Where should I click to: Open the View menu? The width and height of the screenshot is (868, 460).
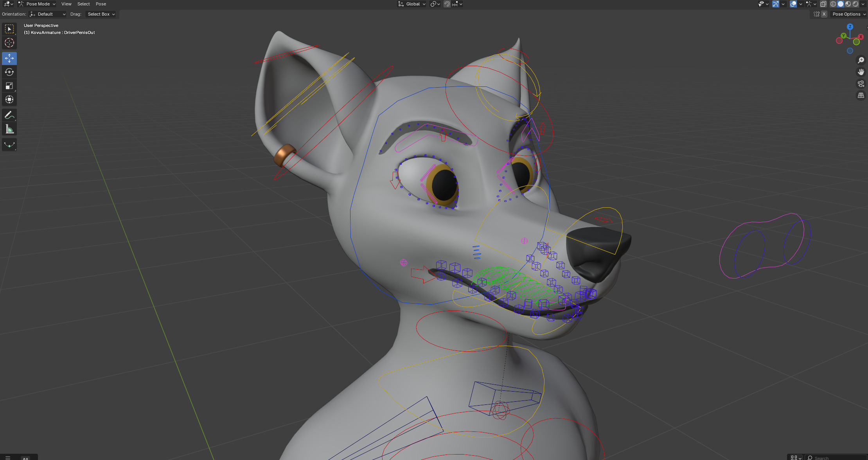point(66,4)
